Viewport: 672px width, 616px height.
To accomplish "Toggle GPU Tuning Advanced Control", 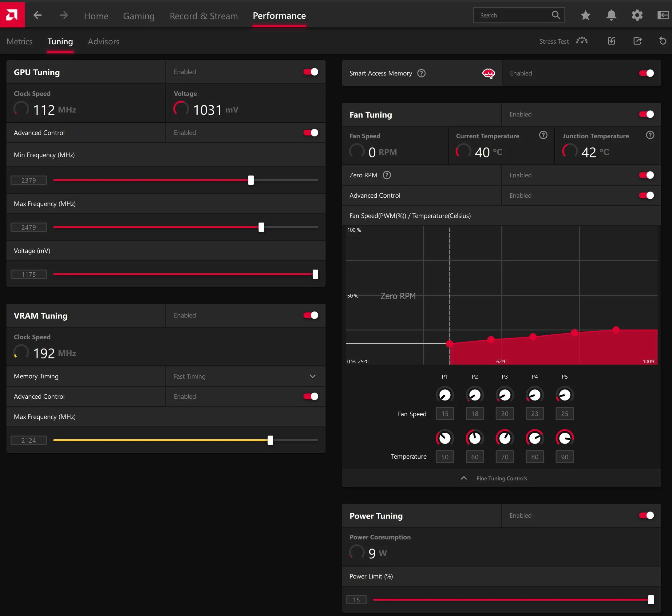I will click(311, 133).
